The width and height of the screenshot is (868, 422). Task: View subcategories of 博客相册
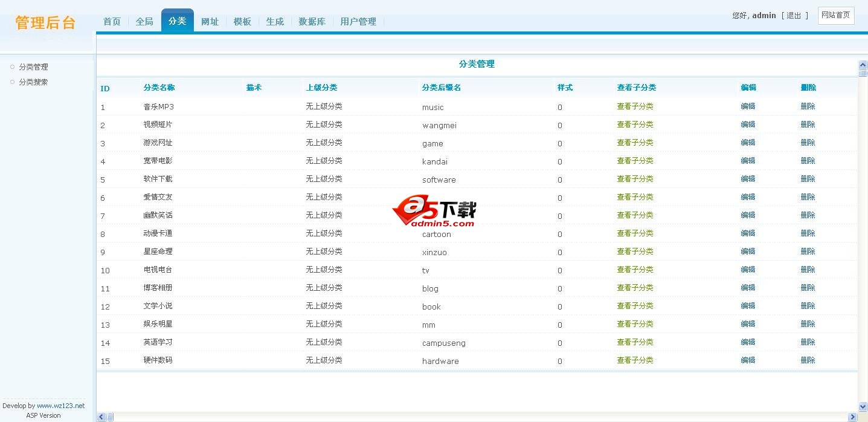(x=635, y=288)
